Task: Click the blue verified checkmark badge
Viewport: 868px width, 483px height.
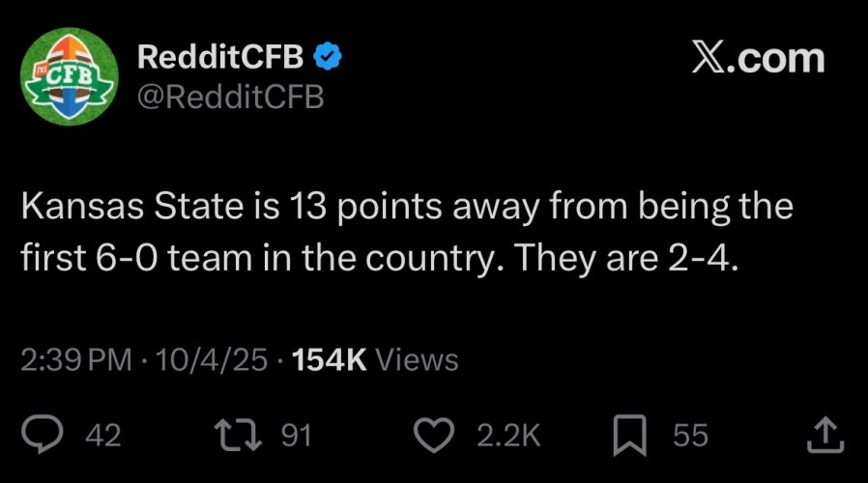Action: tap(331, 57)
